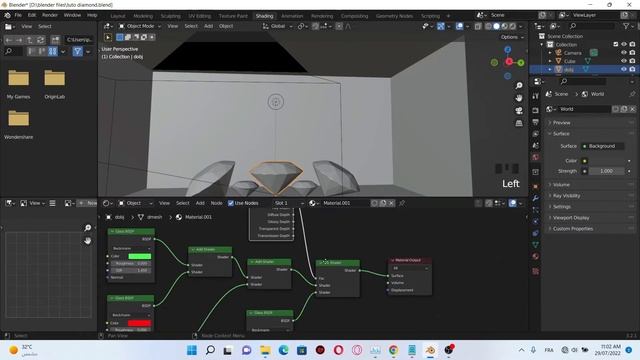Toggle Collection visibility eye icon
Viewport: 640px width, 360px height.
point(624,44)
